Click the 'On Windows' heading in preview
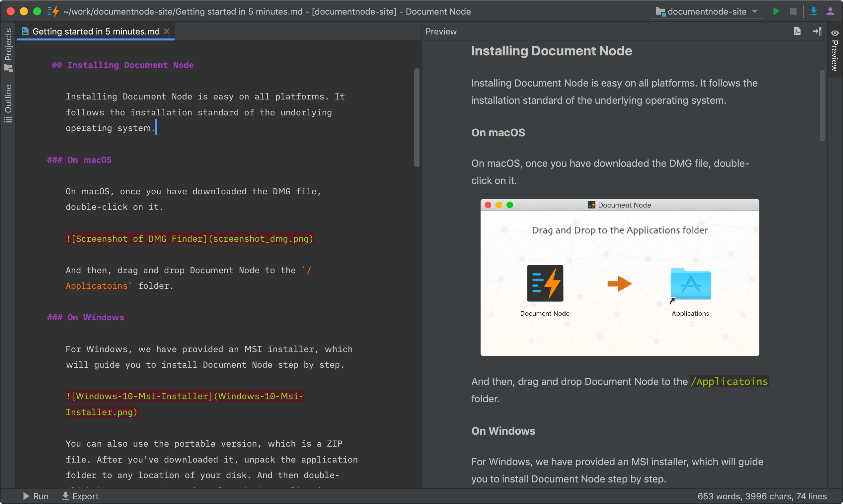Image resolution: width=843 pixels, height=504 pixels. (x=503, y=431)
